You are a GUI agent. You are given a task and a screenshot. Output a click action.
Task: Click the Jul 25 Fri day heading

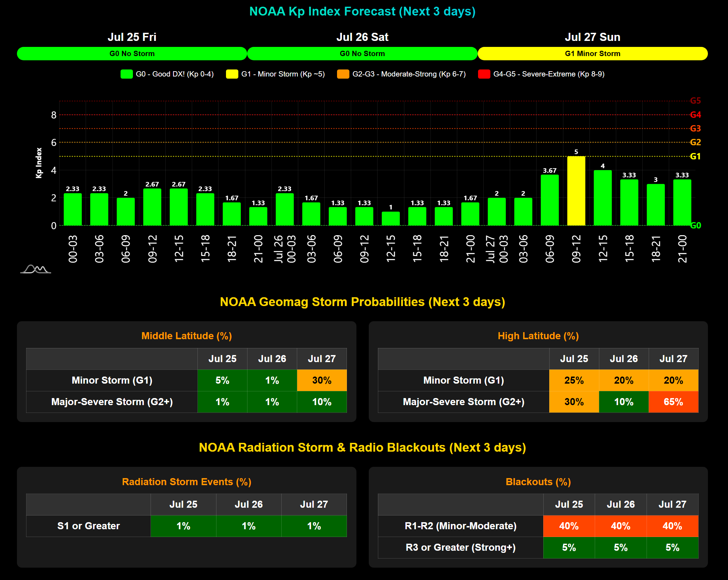(x=132, y=37)
